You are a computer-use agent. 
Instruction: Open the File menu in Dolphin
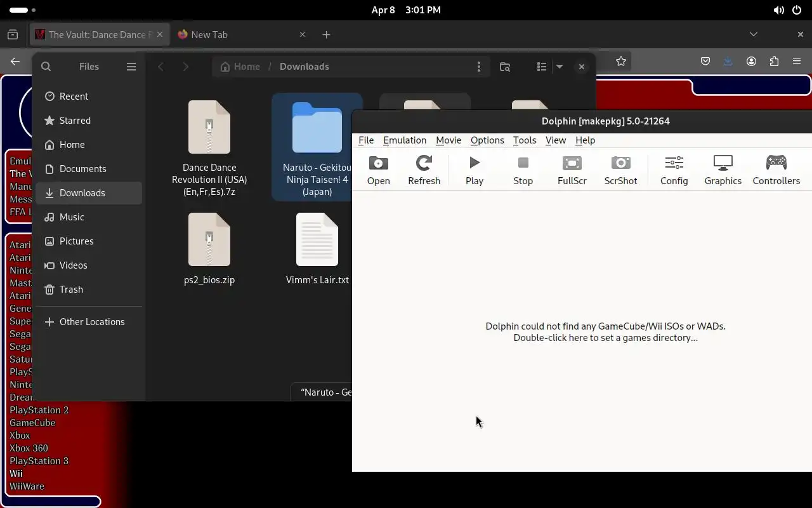click(366, 140)
